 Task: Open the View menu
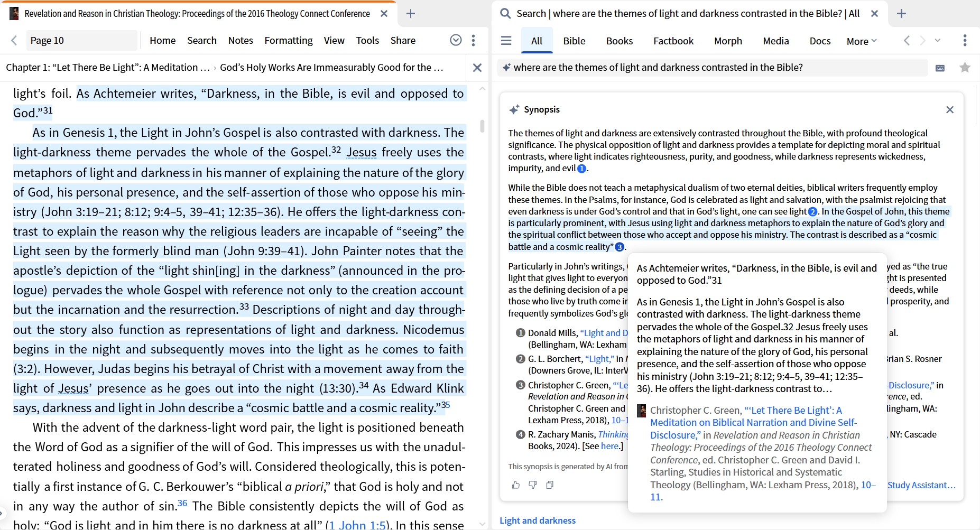coord(334,40)
